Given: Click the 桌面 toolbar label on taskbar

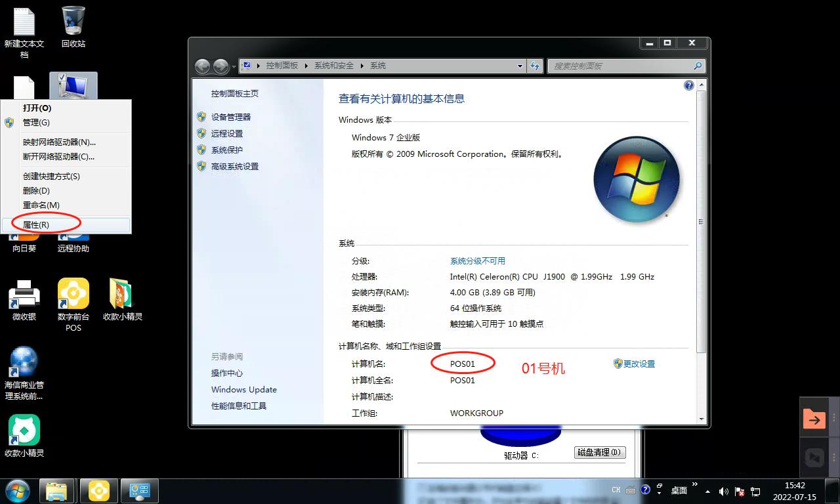Looking at the screenshot, I should click(x=679, y=490).
